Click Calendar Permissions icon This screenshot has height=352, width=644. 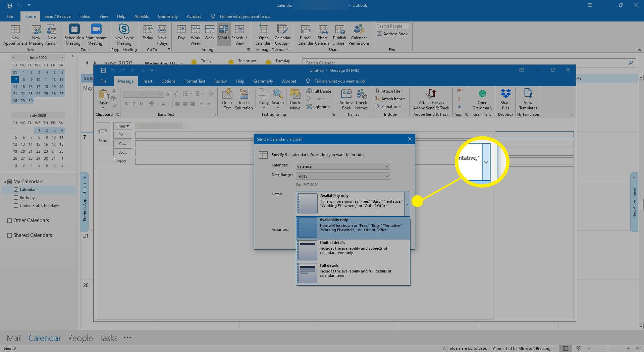tap(359, 35)
